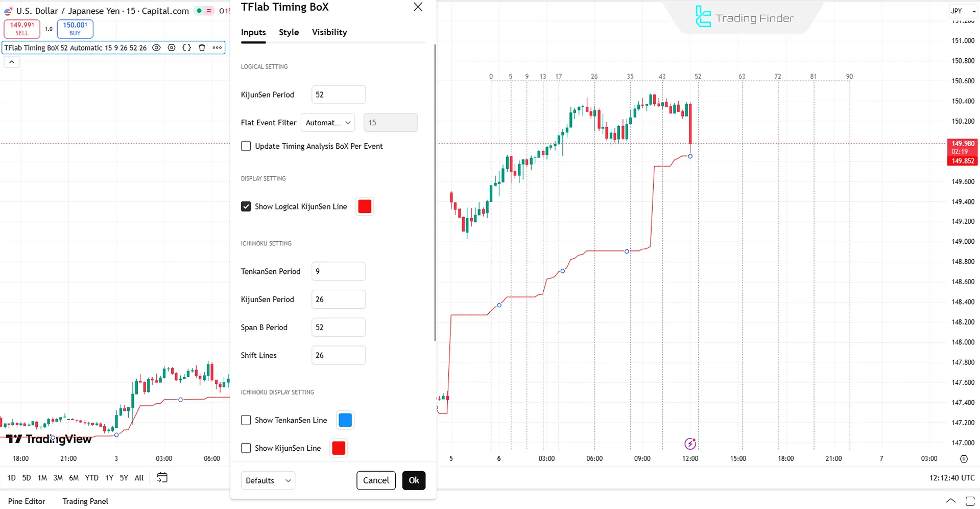
Task: Open indicator settings with the gear icon
Action: coord(171,48)
